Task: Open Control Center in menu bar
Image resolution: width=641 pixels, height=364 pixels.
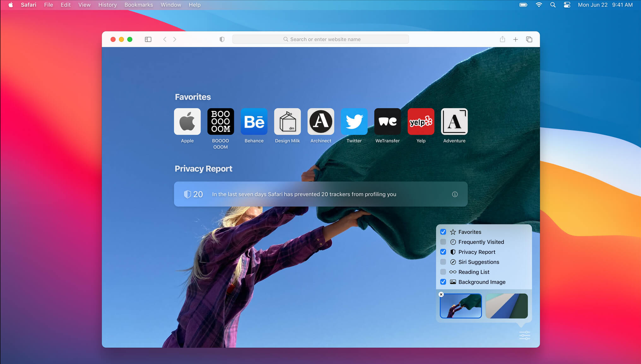Action: 567,5
